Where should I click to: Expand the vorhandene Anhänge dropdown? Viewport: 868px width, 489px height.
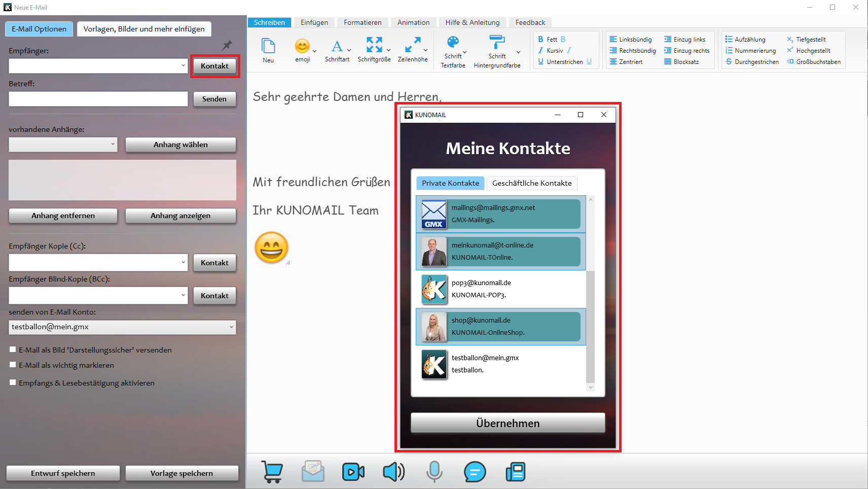tap(113, 144)
